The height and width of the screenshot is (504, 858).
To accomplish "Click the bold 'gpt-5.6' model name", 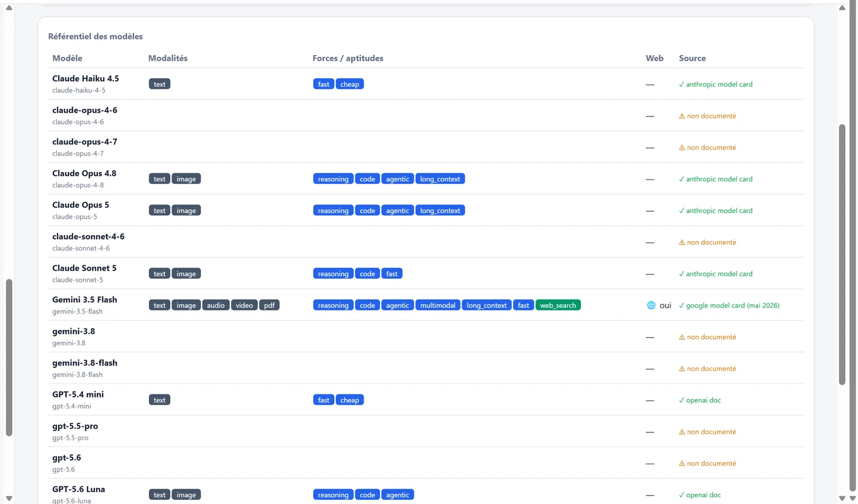I will [67, 457].
